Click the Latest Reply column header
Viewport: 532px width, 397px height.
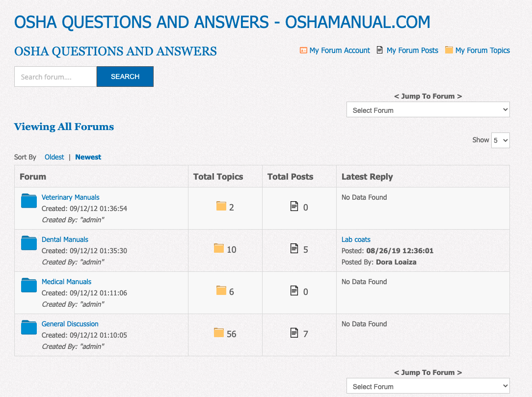tap(367, 177)
